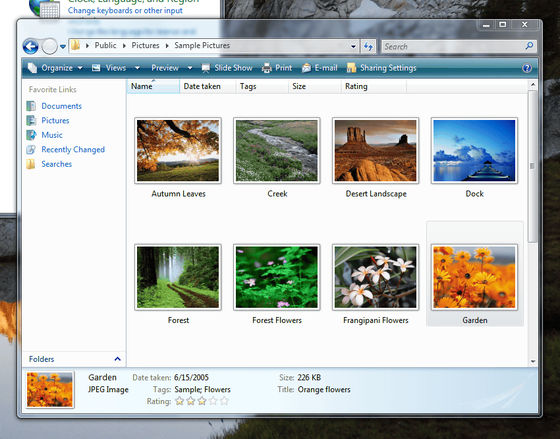560x439 pixels.
Task: Select the Garden thumbnail in the grid
Action: [474, 277]
